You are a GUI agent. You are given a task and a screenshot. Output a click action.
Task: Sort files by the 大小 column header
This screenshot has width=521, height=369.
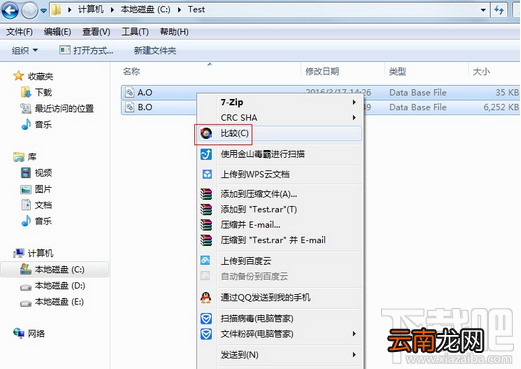click(481, 71)
